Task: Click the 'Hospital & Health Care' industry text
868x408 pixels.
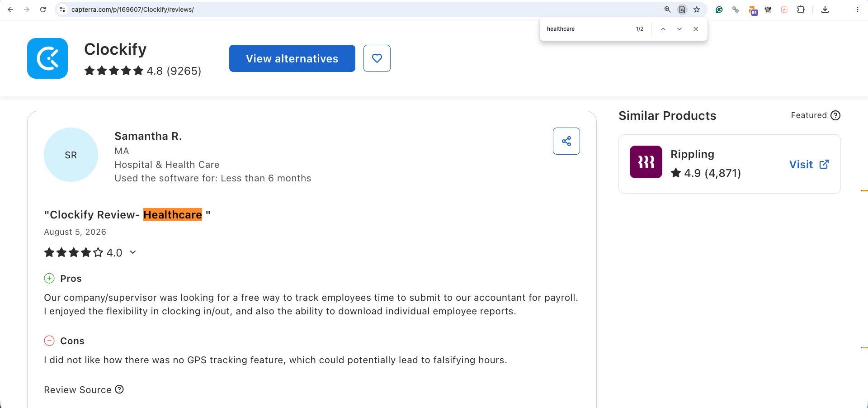Action: (x=167, y=165)
